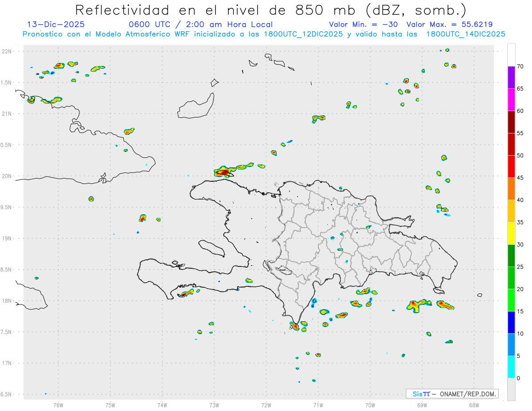
Task: Click the '0' value on the colorbar scale
Action: (518, 378)
